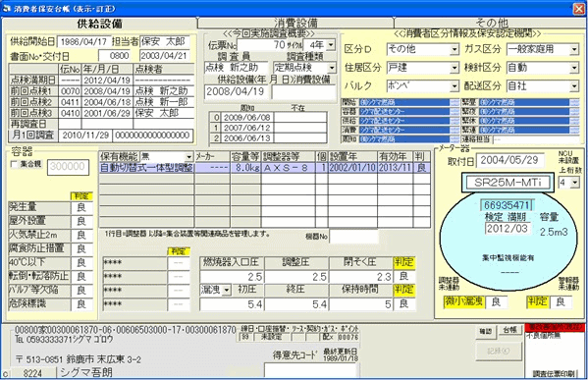588x380 pixels.
Task: Click the lookup button beside 開始 field
Action: click(454, 102)
